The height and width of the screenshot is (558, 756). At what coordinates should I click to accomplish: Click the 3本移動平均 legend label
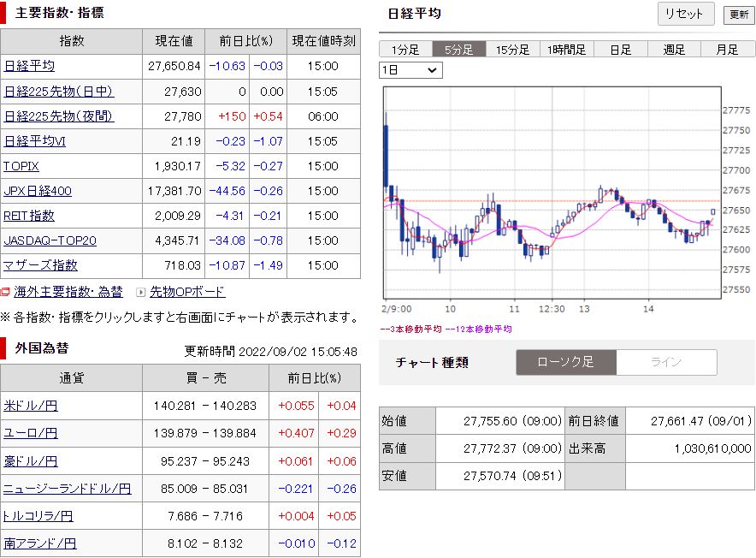[410, 329]
